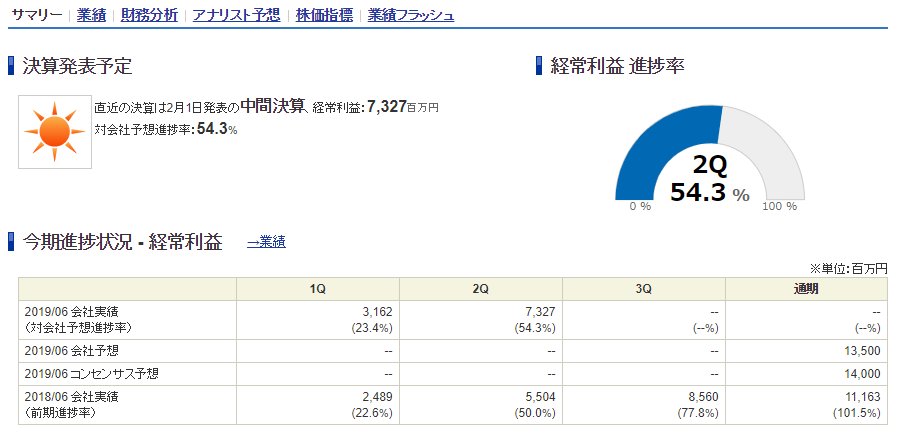
Task: Click the (23.4%) progress value
Action: [372, 328]
